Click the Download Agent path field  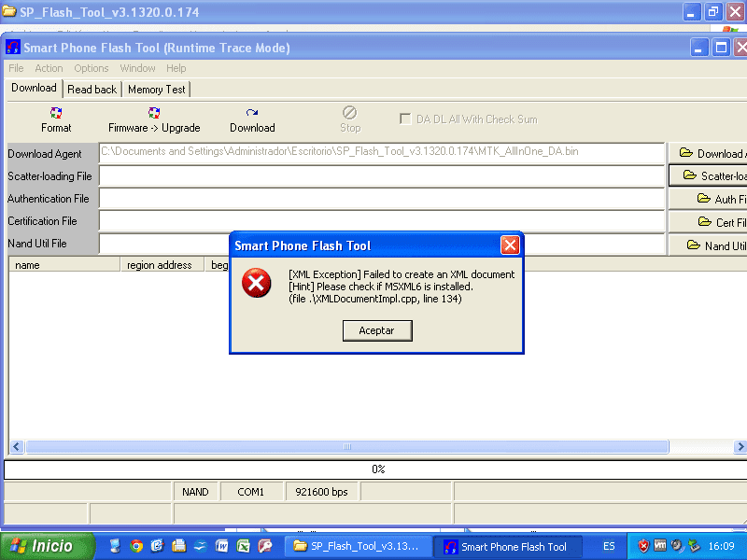point(382,153)
